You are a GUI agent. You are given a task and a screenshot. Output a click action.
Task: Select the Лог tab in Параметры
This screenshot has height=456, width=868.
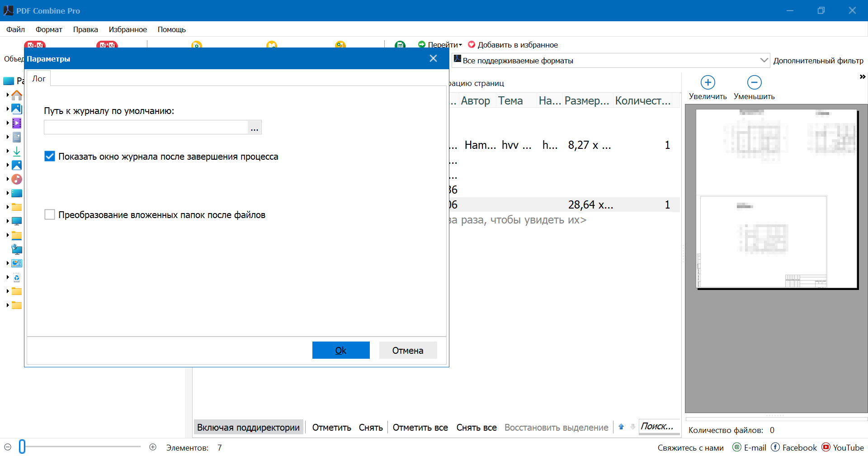coord(39,79)
